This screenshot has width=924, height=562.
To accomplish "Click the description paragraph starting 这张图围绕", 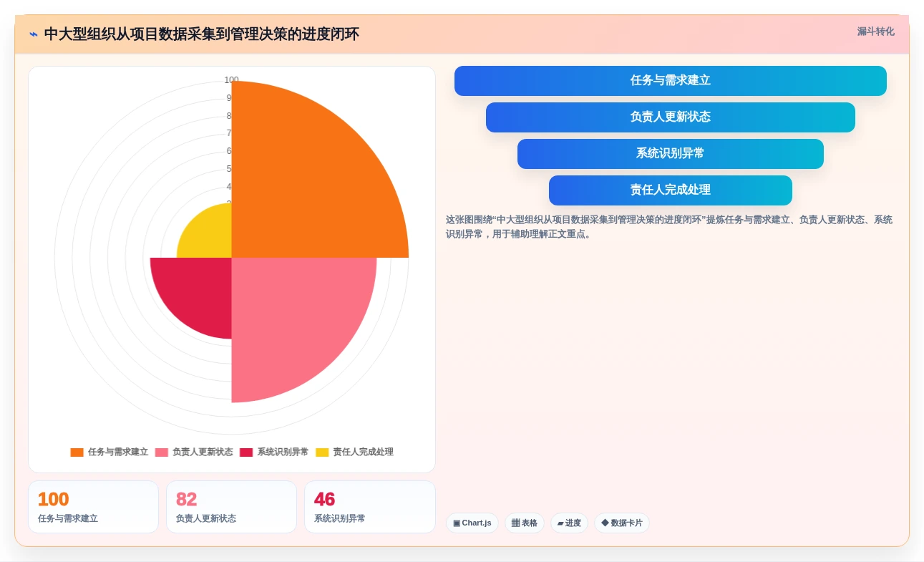I will tap(669, 227).
